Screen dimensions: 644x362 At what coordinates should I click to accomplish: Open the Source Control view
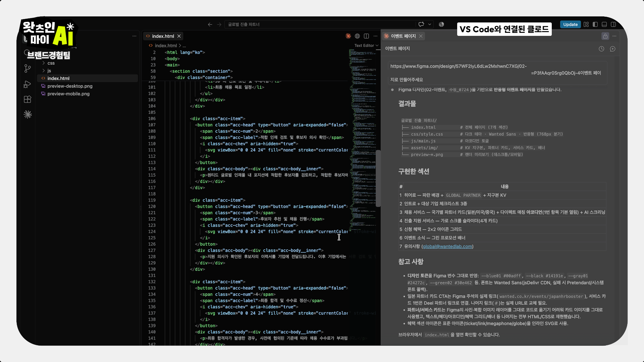pos(28,69)
